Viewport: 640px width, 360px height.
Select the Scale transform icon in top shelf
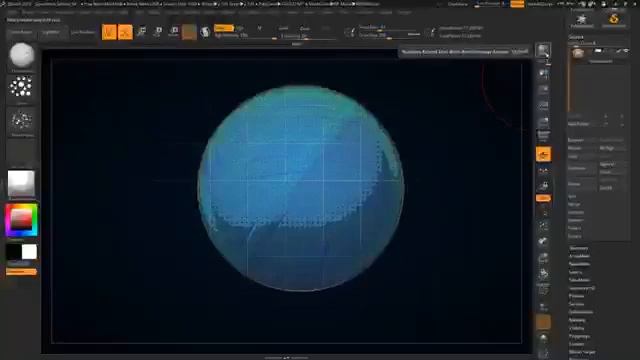pos(158,32)
